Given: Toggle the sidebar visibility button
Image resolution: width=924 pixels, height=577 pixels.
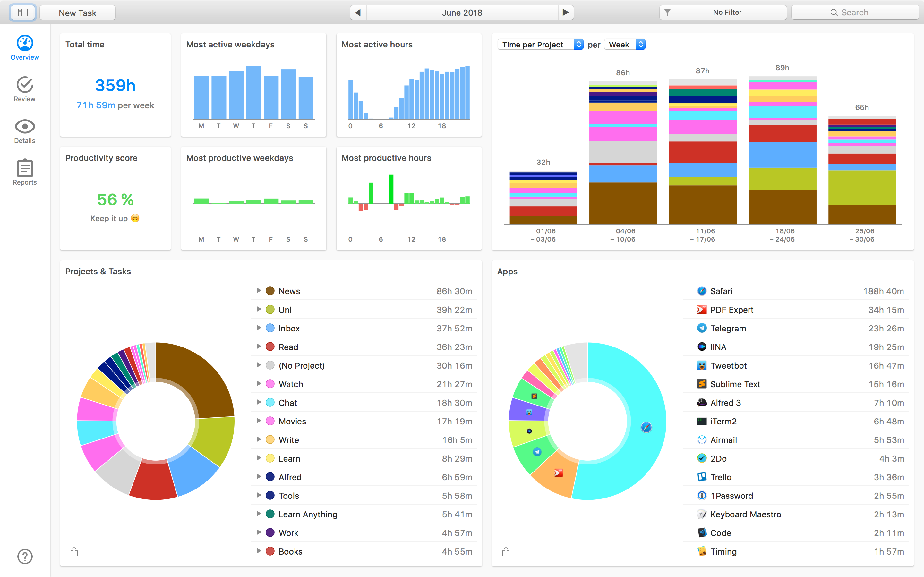Looking at the screenshot, I should (x=23, y=13).
